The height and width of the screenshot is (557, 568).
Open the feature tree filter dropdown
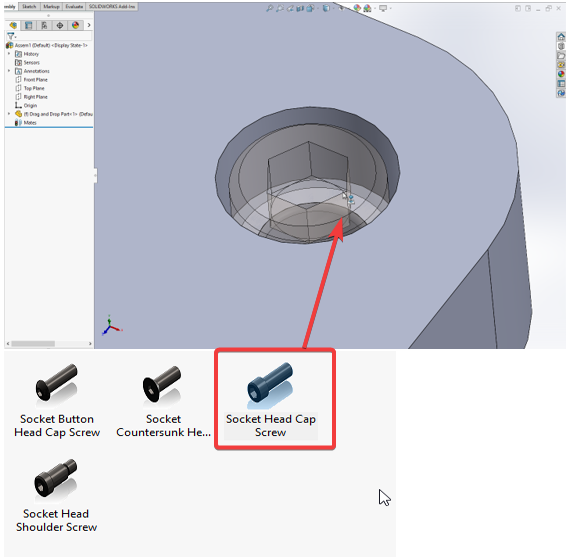tap(12, 36)
